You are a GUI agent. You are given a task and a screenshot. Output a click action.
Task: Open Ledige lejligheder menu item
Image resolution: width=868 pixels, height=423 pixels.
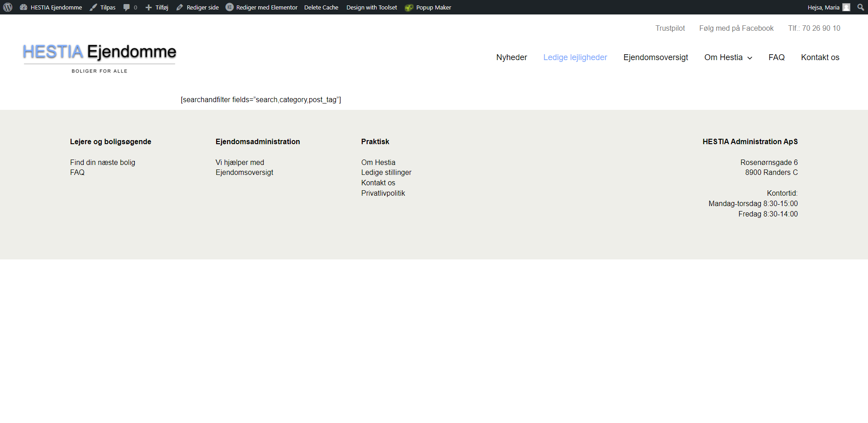[x=575, y=57]
